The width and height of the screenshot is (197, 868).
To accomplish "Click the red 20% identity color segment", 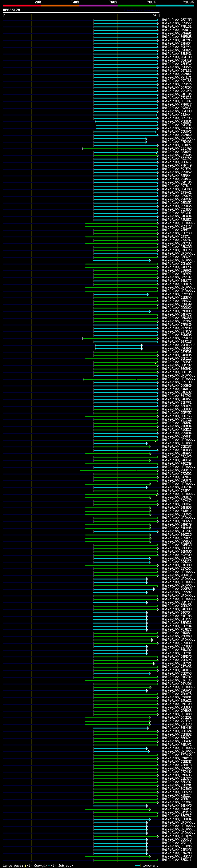I will (22, 6).
